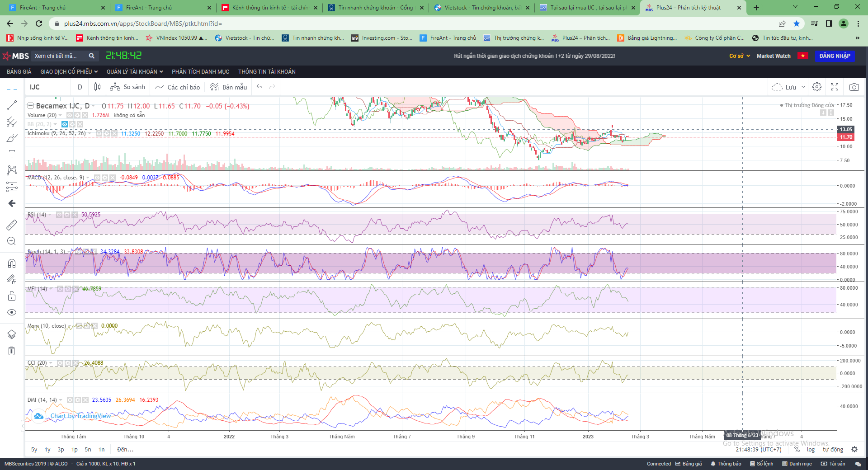
Task: Toggle fullscreen chart mode
Action: (835, 87)
